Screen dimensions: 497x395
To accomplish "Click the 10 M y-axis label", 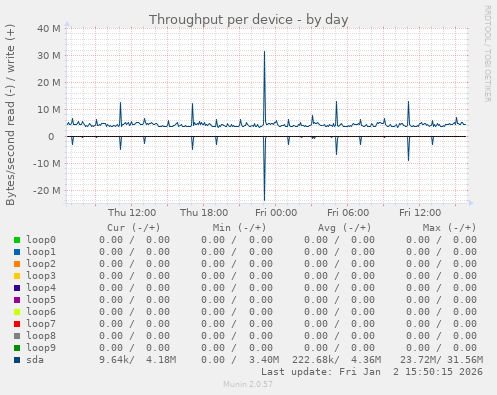I will pos(49,110).
